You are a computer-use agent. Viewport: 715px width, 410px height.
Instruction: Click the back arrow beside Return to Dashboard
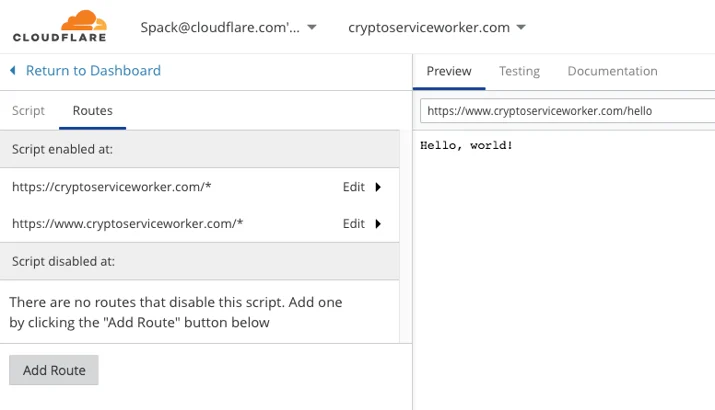click(13, 70)
